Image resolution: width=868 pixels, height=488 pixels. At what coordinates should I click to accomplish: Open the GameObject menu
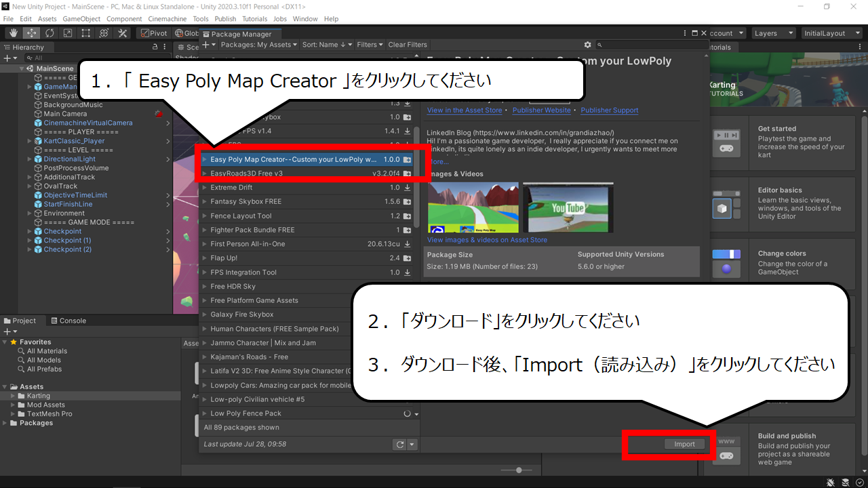[81, 19]
